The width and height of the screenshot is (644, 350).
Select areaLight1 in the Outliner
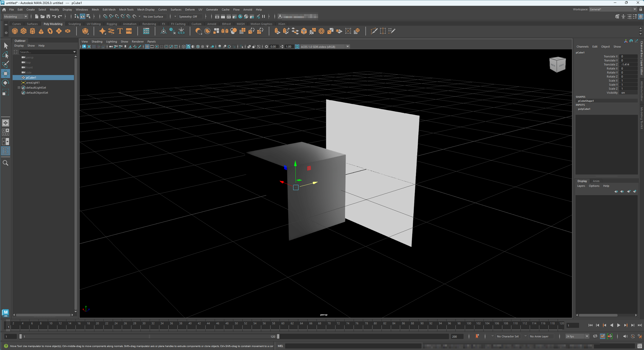(33, 83)
